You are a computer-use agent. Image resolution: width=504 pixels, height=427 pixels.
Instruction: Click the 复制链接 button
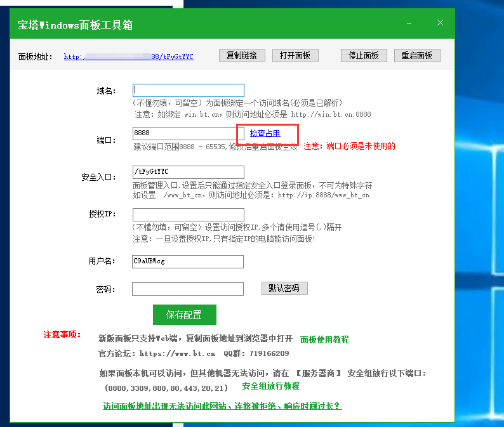click(242, 56)
